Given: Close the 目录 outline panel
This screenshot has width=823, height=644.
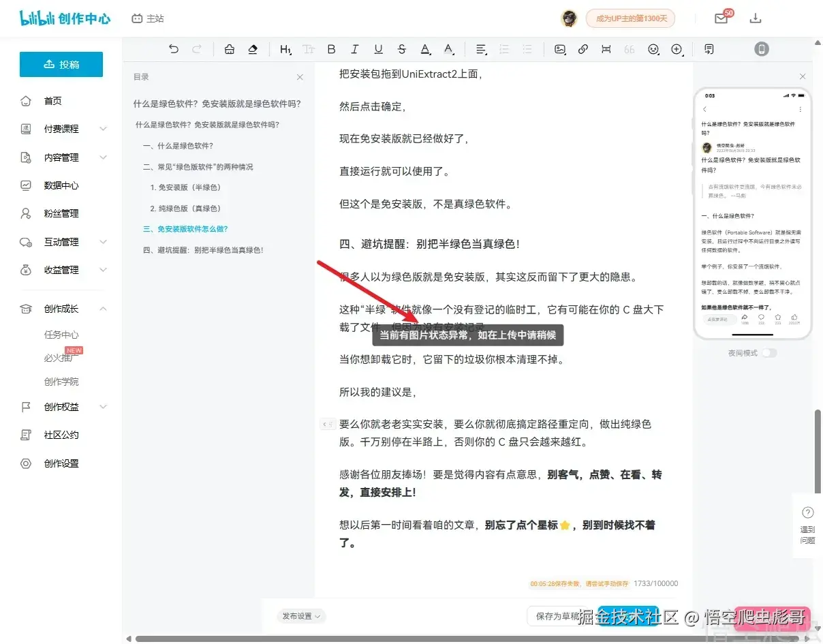Looking at the screenshot, I should tap(300, 78).
